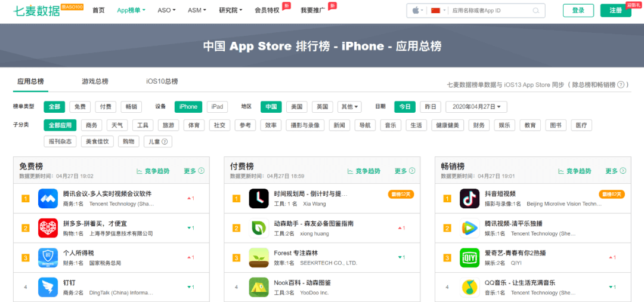Select 美食佳饮 subcategory
Image resolution: width=644 pixels, height=302 pixels.
pos(97,142)
